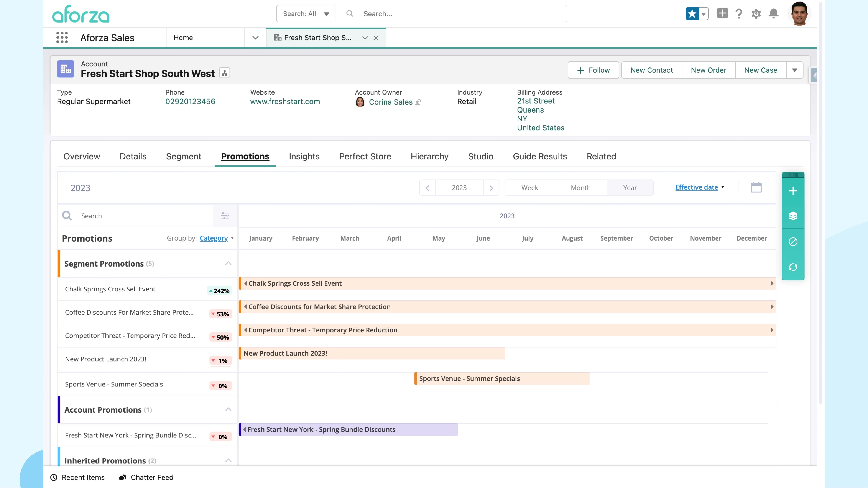Click the prohibited circle icon in toolbar

click(x=793, y=241)
